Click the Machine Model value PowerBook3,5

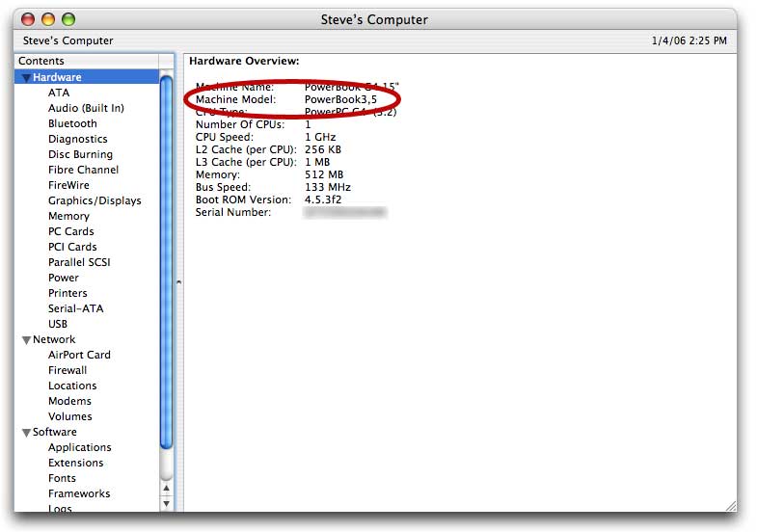(x=340, y=99)
